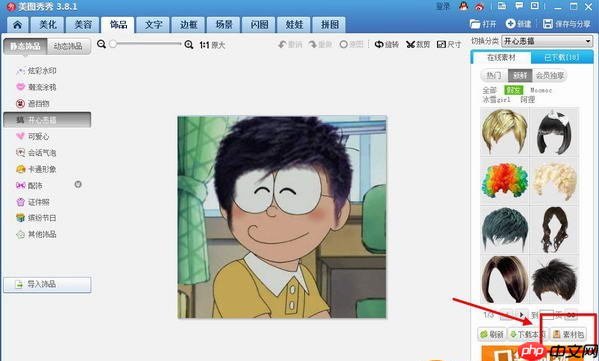Click the 假发 subcategory tag

pos(513,91)
